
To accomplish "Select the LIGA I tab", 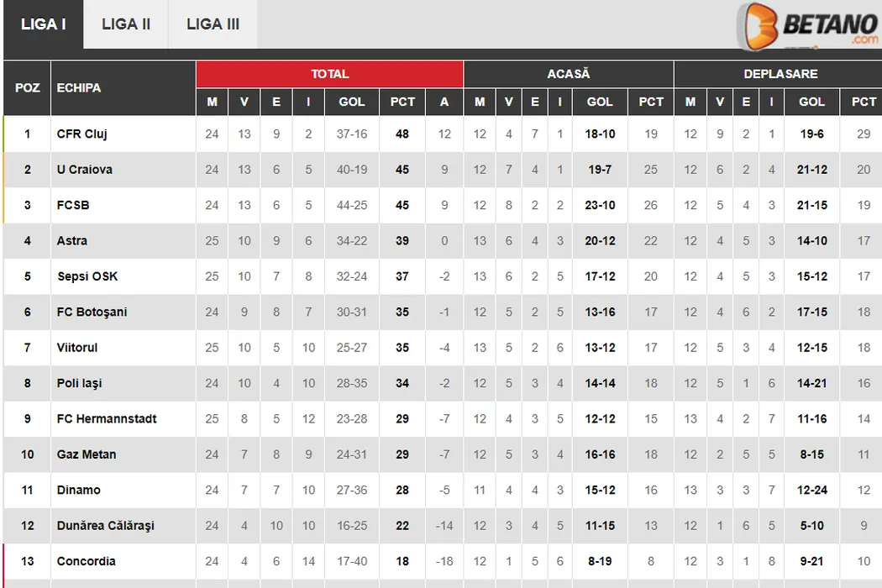I will tap(44, 24).
